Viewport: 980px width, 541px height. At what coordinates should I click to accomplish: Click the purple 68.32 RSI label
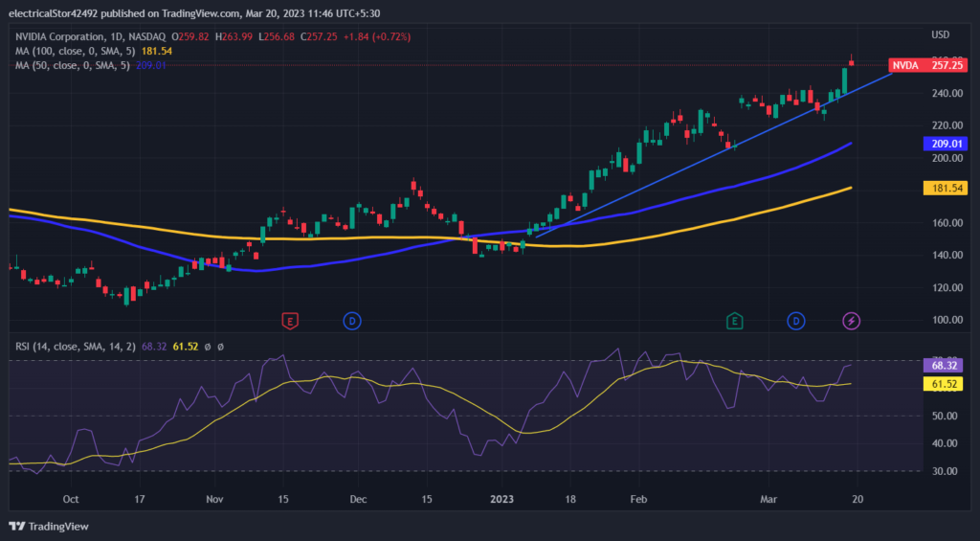[x=945, y=366]
